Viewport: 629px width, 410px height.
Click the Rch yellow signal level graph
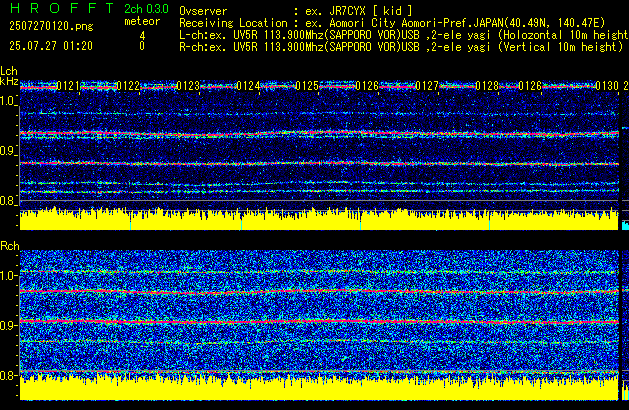tap(319, 388)
